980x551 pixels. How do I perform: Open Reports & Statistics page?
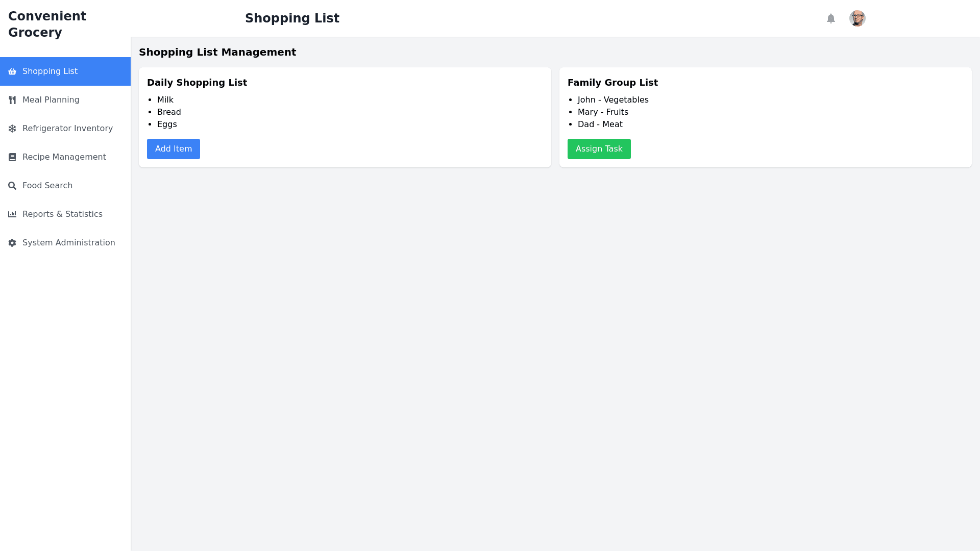click(x=62, y=214)
